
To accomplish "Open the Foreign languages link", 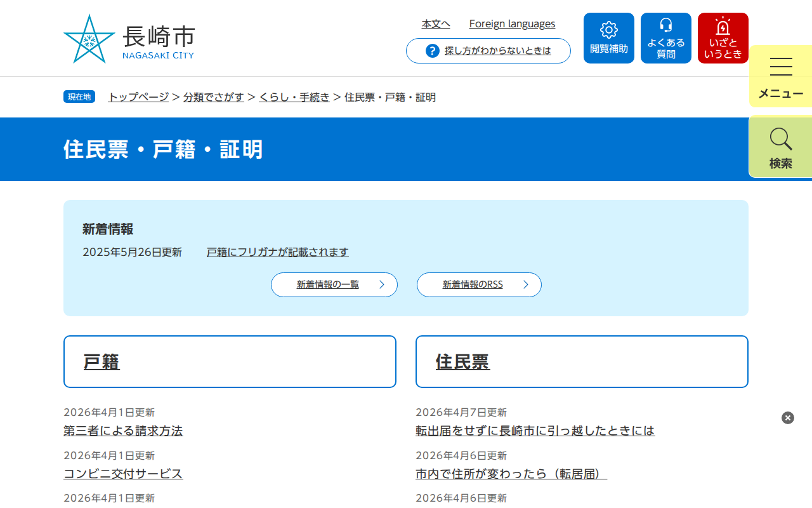I will click(512, 24).
